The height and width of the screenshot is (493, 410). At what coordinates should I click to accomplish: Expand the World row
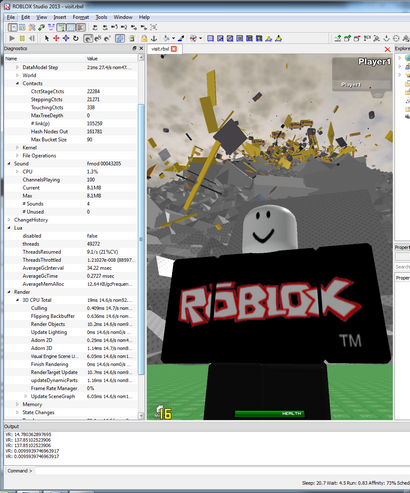(17, 75)
